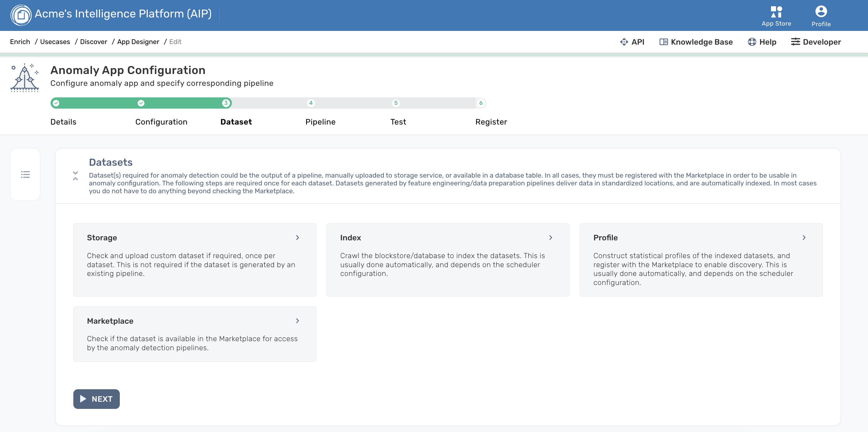The height and width of the screenshot is (432, 868).
Task: Select step 4 on the progress bar
Action: click(310, 103)
